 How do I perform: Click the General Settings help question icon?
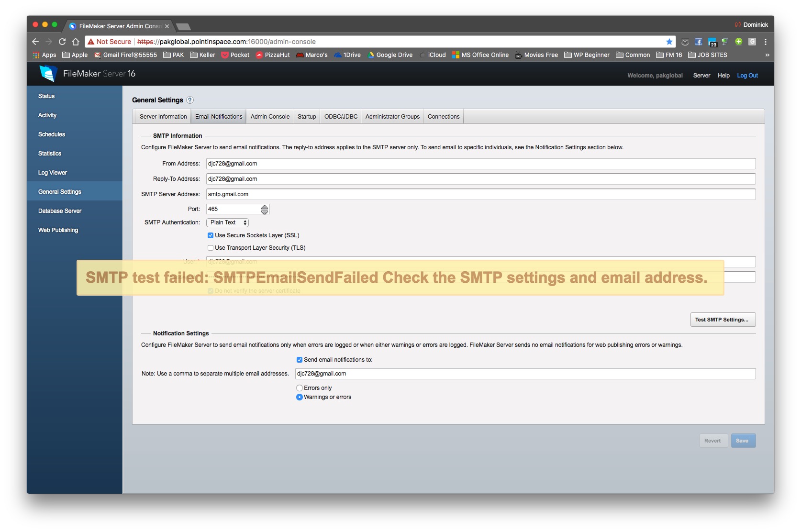tap(190, 100)
